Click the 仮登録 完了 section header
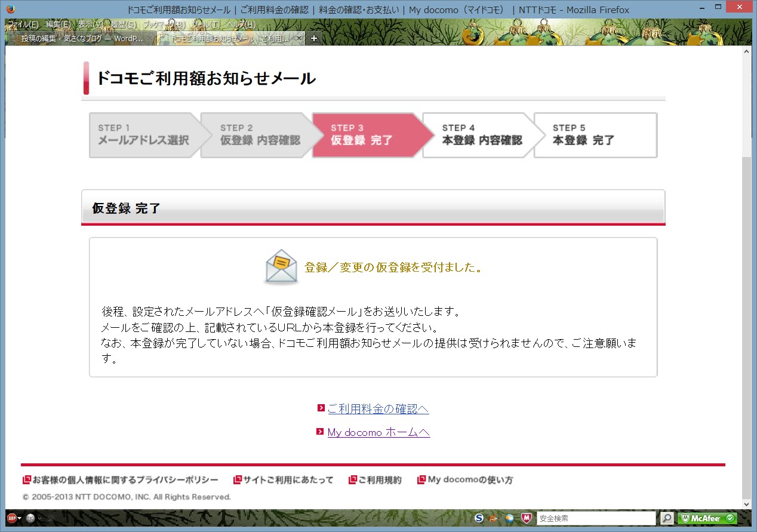The height and width of the screenshot is (532, 757). (373, 207)
